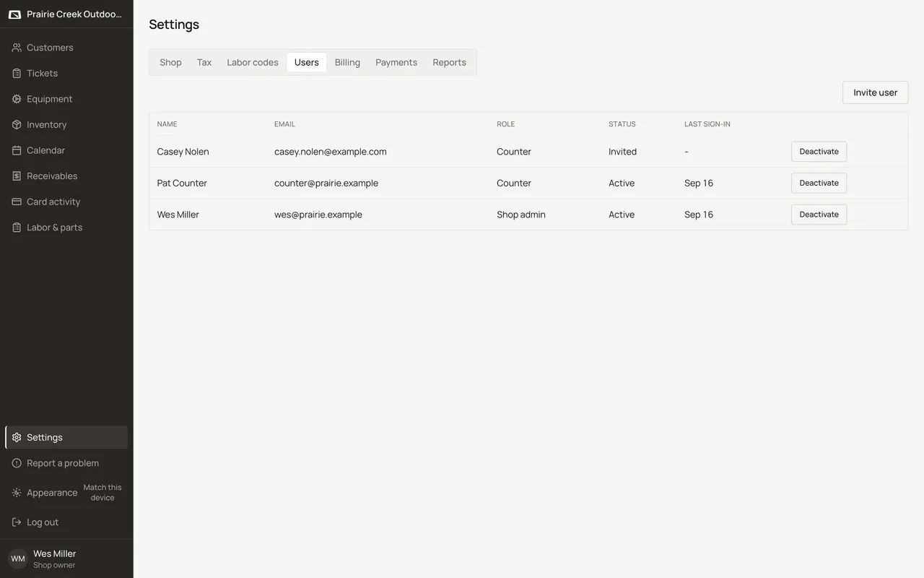The height and width of the screenshot is (578, 924).
Task: Select Wes Miller in the users table
Action: (178, 215)
